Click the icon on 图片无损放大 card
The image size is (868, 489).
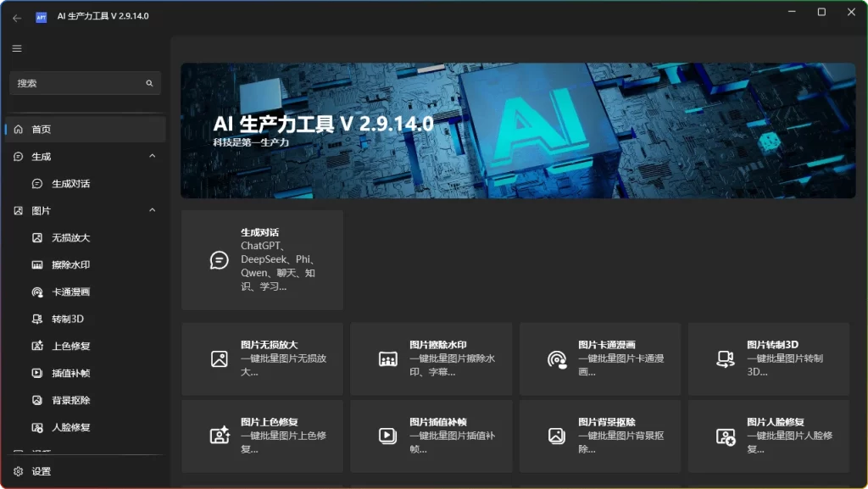(x=220, y=359)
